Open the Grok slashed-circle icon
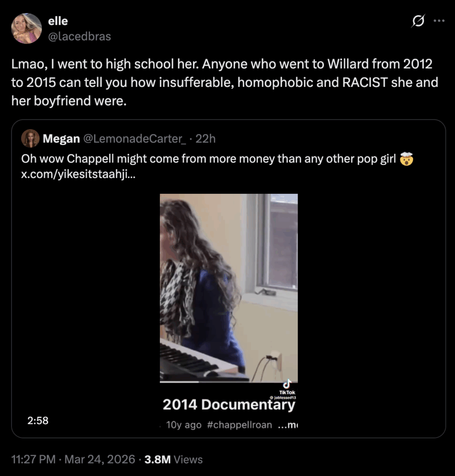The height and width of the screenshot is (476, 455). (418, 22)
